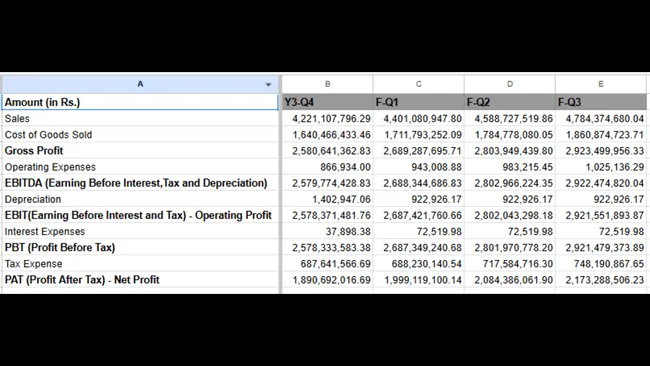Select column D header
Image resolution: width=650 pixels, height=366 pixels.
coord(510,84)
